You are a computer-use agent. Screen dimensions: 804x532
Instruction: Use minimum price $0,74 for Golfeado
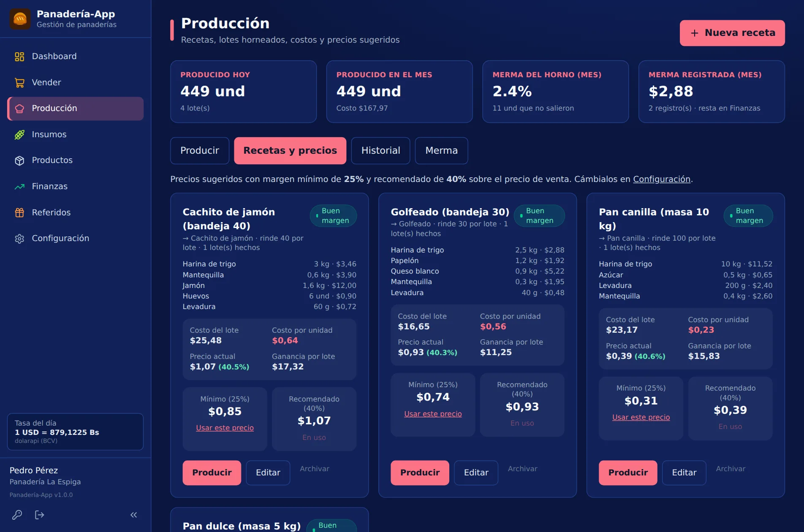tap(433, 414)
